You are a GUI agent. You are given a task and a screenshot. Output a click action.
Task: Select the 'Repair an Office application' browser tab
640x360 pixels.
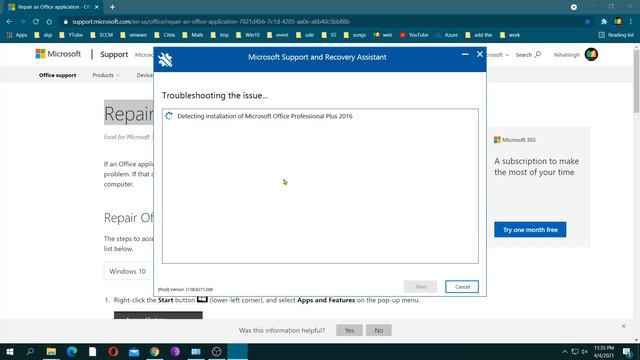pyautogui.click(x=53, y=7)
